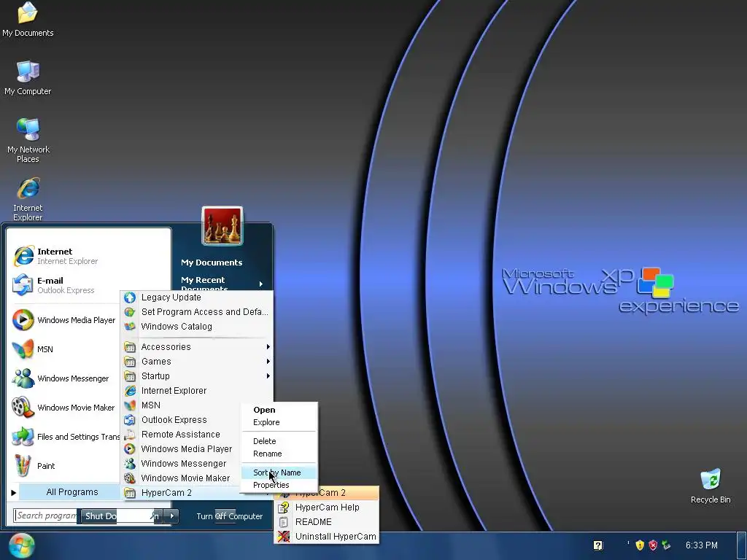Open Legacy Update in All Programs
This screenshot has width=747, height=560.
pyautogui.click(x=197, y=297)
